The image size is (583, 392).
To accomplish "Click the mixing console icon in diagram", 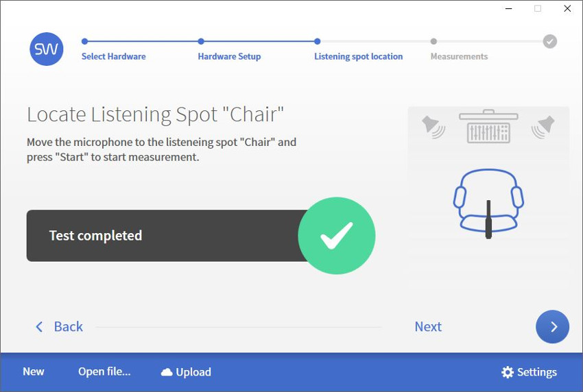I will (488, 126).
